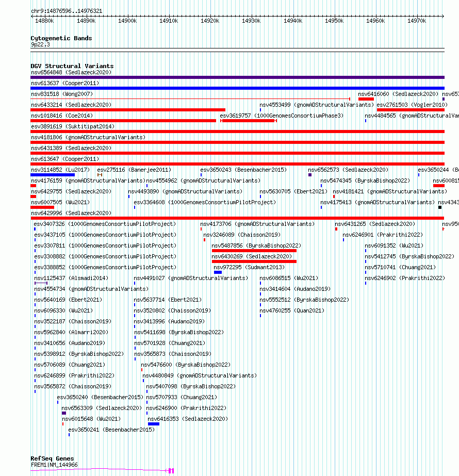Click the red nsv5487856 variant bar
Image resolution: width=459 pixels, height=476 pixels.
pyautogui.click(x=254, y=251)
